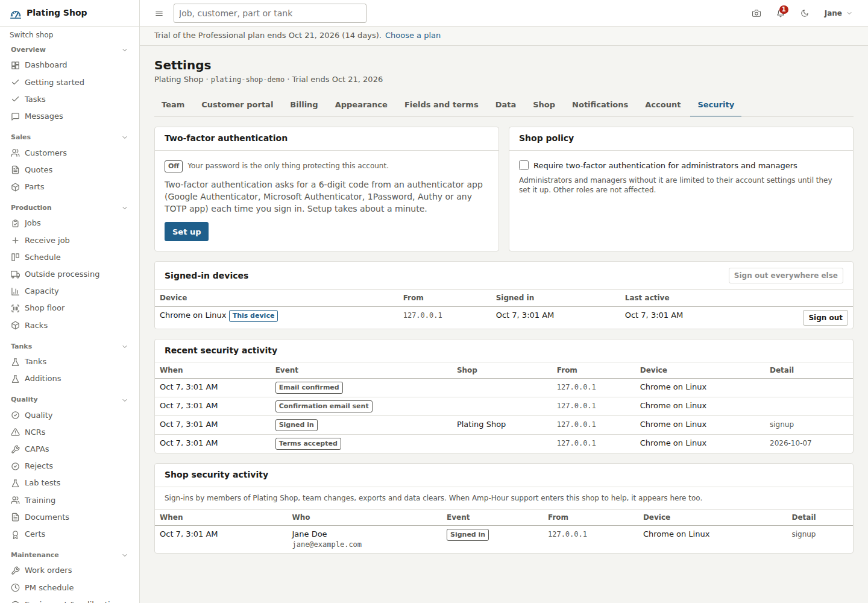Image resolution: width=868 pixels, height=603 pixels.
Task: Switch to the Team tab
Action: click(x=173, y=105)
